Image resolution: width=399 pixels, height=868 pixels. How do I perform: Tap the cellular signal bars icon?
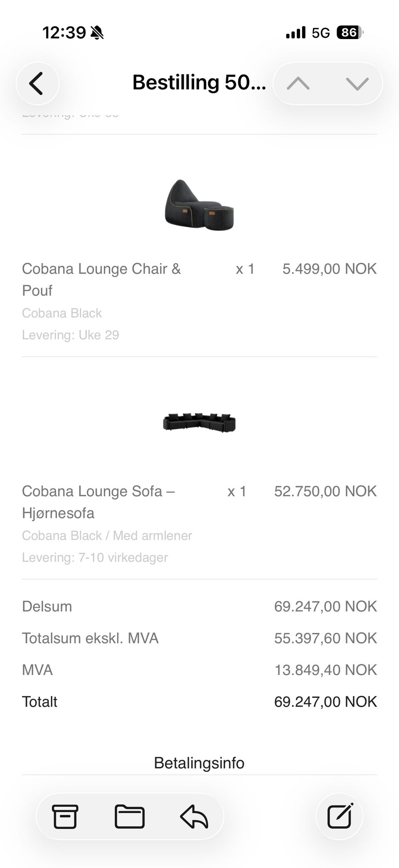pos(296,32)
